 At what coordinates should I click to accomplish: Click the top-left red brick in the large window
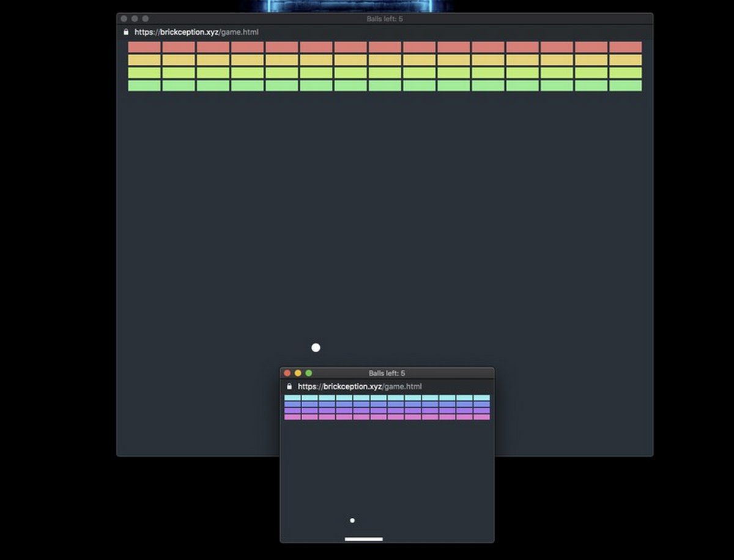point(144,47)
